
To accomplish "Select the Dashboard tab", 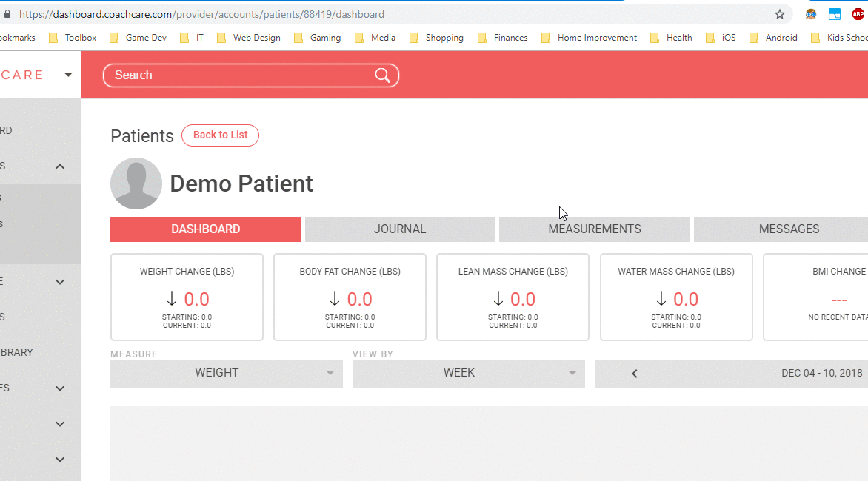I will click(x=205, y=229).
